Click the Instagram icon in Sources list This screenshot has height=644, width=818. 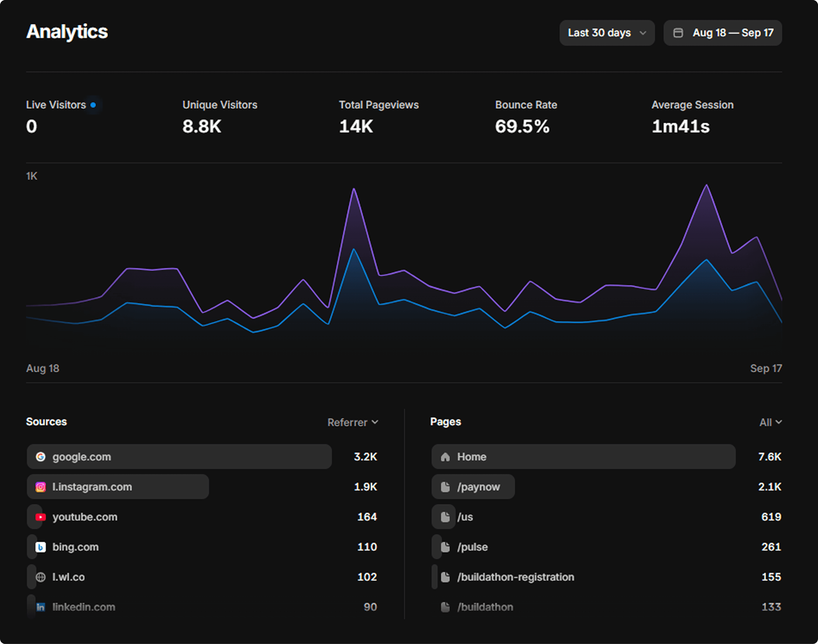40,487
